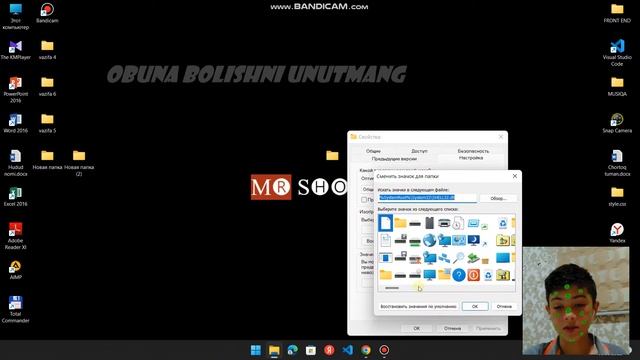The width and height of the screenshot is (640, 360).
Task: Click Обзор... to browse for icon file
Action: click(x=498, y=198)
